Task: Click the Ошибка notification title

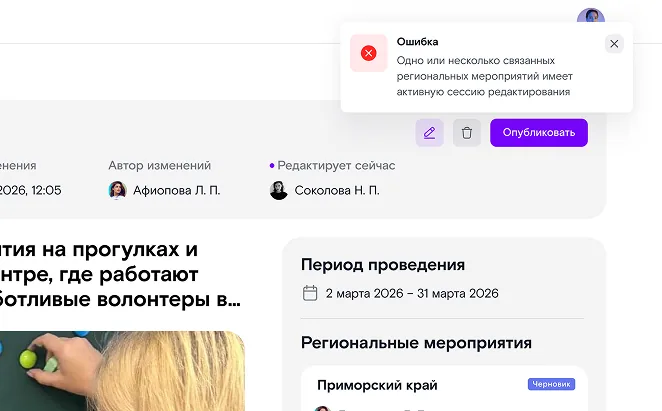Action: coord(418,42)
